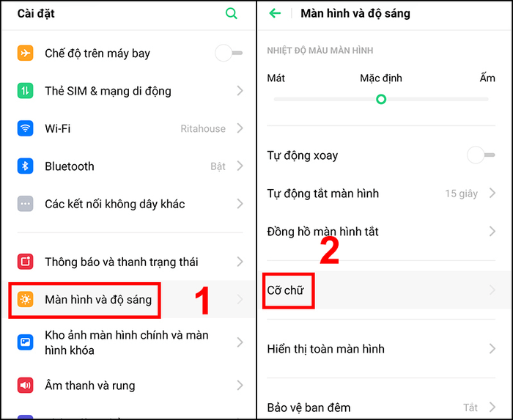This screenshot has width=513, height=420.
Task: Open the Cỡ chữ menu item
Action: click(x=385, y=290)
